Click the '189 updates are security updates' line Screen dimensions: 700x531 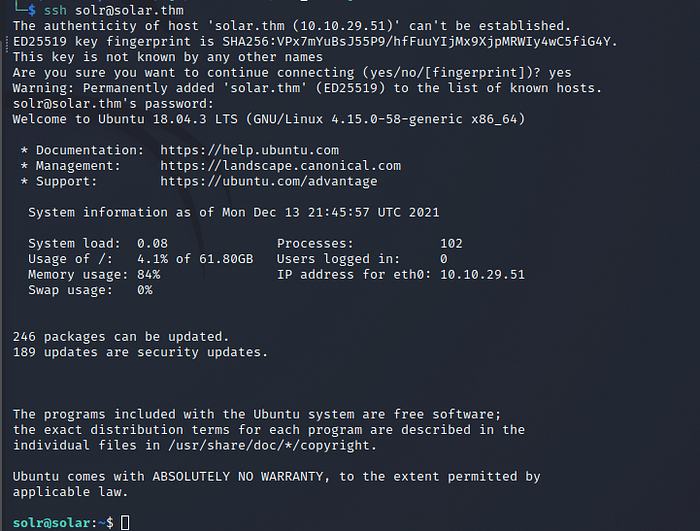140,352
